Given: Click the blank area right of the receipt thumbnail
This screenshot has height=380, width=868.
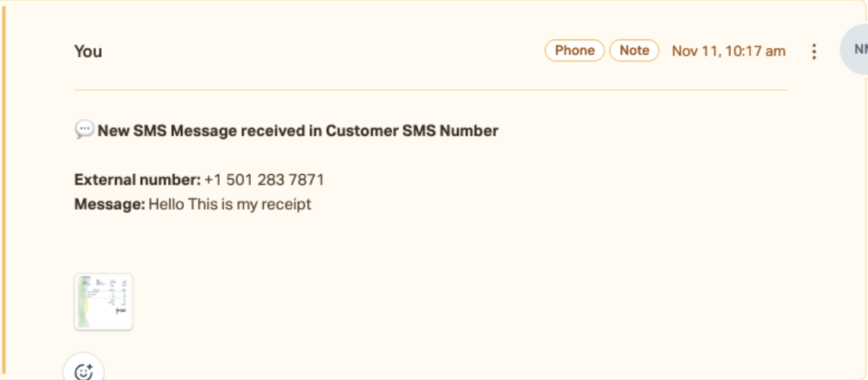Looking at the screenshot, I should pos(460,302).
